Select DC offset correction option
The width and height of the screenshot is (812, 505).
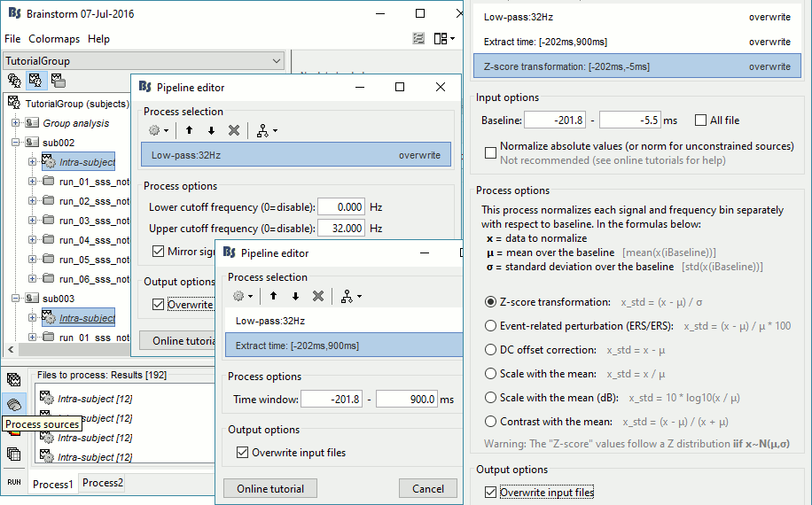click(490, 350)
